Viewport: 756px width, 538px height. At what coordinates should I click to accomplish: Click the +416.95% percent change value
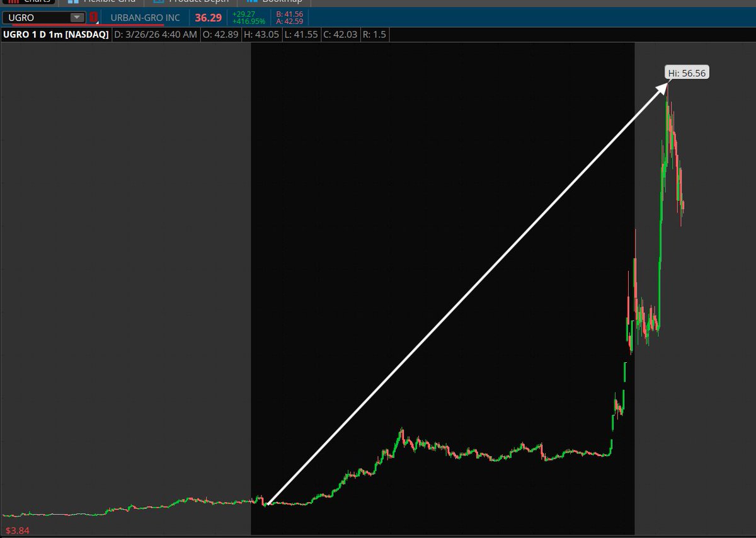[249, 21]
